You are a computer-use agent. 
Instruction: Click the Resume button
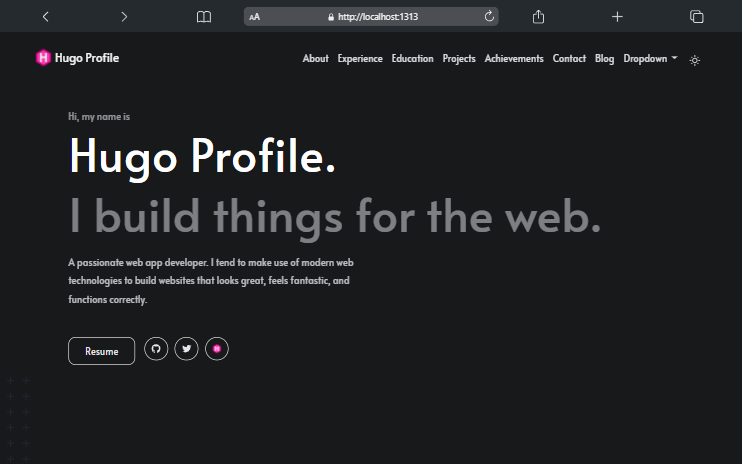coord(101,351)
